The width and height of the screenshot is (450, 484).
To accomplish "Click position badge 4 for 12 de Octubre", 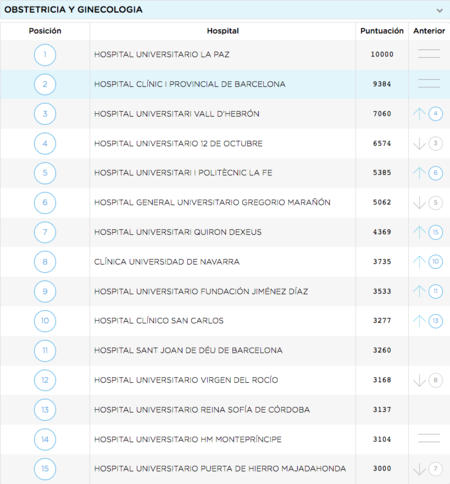I will point(45,144).
